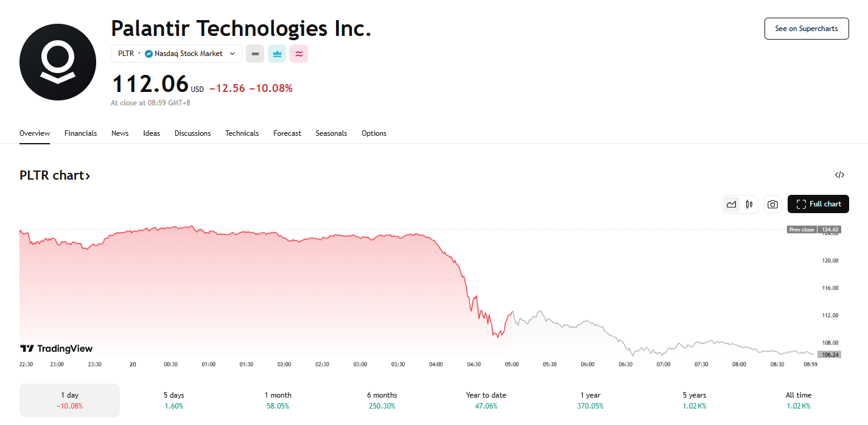
Task: Click the TradingView logo on chart
Action: [57, 348]
